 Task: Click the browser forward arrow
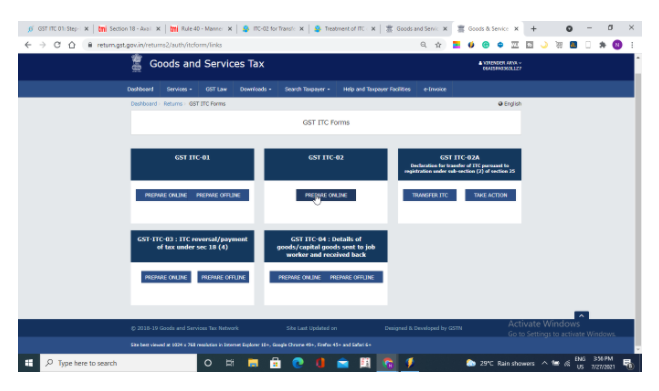tap(42, 45)
